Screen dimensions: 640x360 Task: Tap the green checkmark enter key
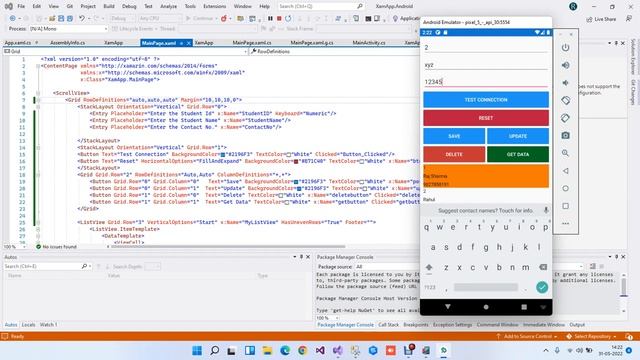pyautogui.click(x=542, y=287)
